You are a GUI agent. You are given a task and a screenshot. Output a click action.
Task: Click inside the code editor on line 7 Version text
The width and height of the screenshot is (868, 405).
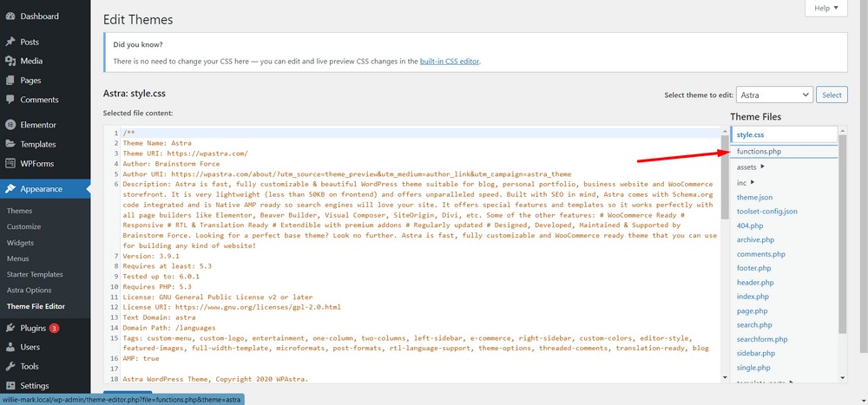point(151,256)
